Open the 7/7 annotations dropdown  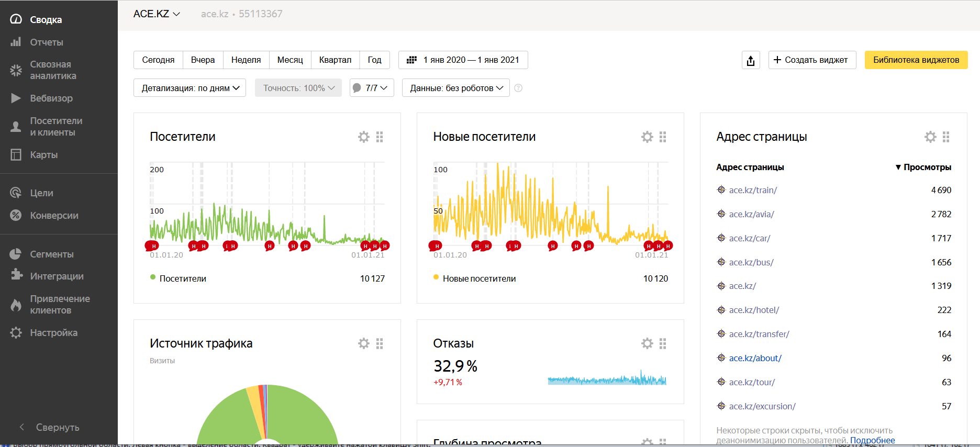coord(371,88)
